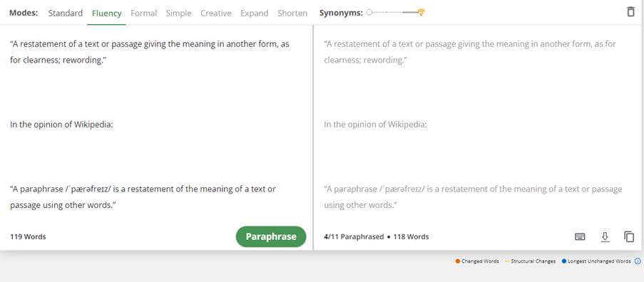Open keyboard hotkeys icon

click(x=580, y=236)
